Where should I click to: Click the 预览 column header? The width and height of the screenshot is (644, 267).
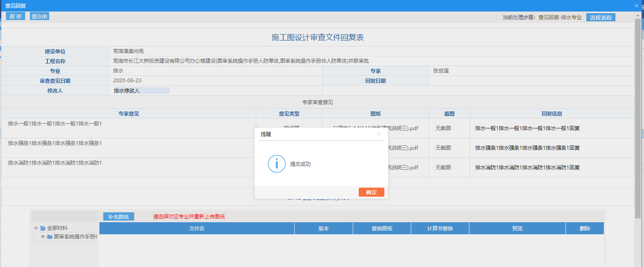click(x=517, y=229)
